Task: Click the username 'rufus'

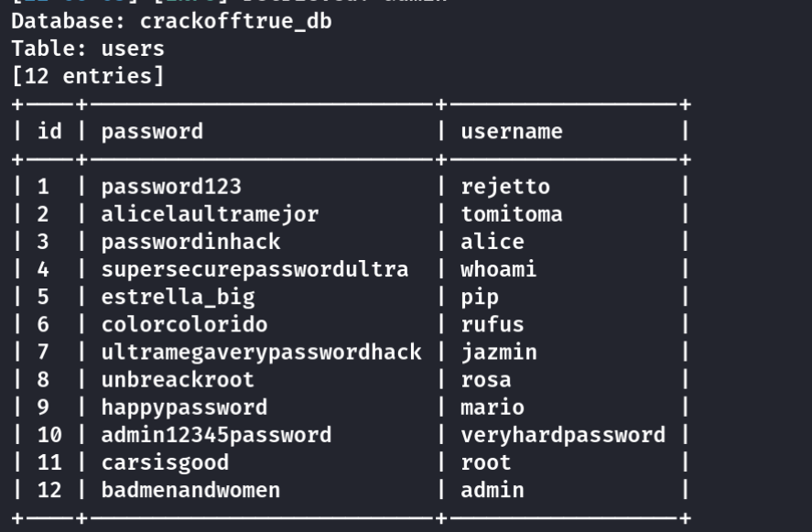Action: coord(493,325)
